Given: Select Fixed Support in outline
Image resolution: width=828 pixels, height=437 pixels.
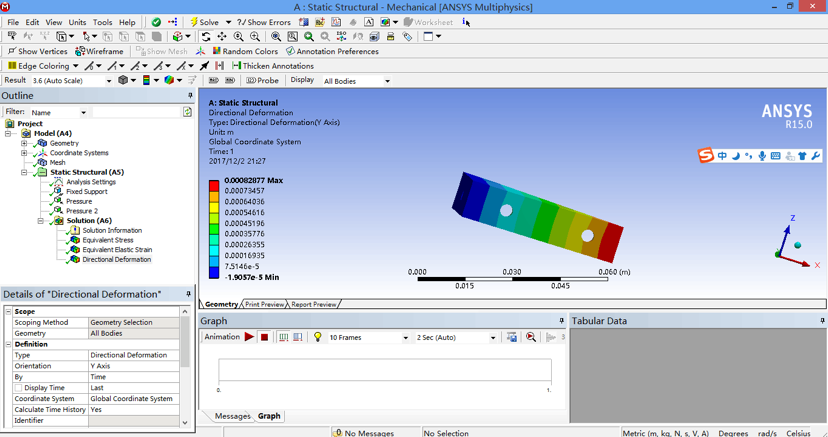Looking at the screenshot, I should point(87,192).
